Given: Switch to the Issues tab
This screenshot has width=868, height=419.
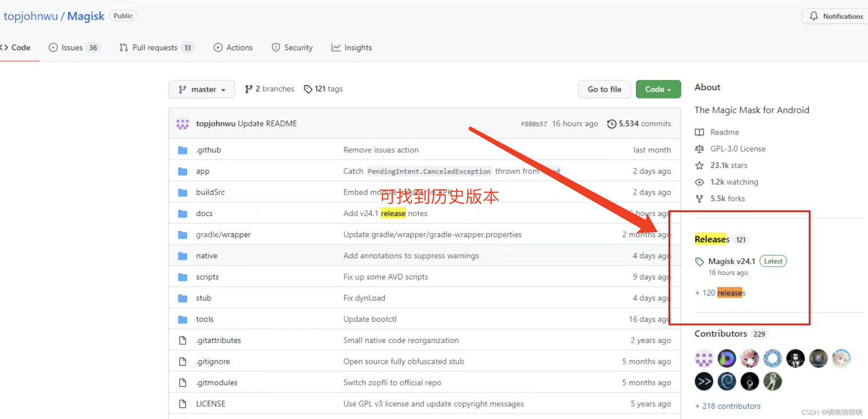Looking at the screenshot, I should click(72, 48).
